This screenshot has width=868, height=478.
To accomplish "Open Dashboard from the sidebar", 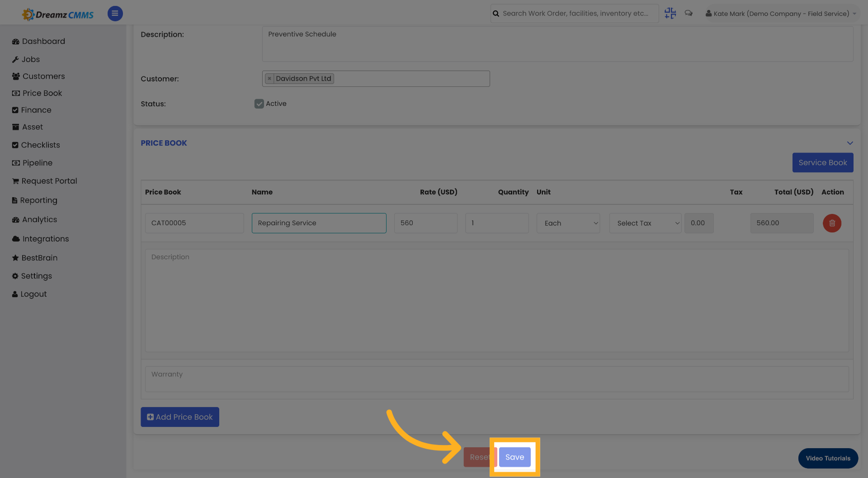I will click(15, 41).
